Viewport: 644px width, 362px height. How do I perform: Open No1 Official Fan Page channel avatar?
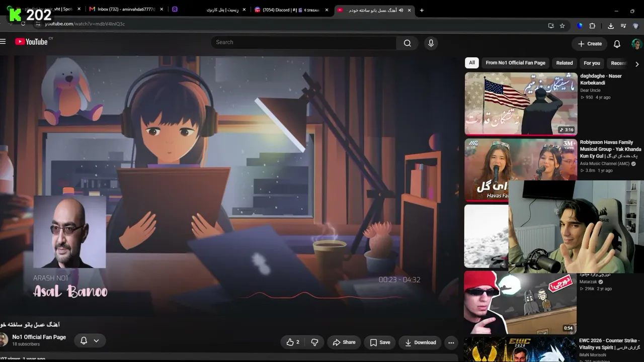click(x=4, y=340)
